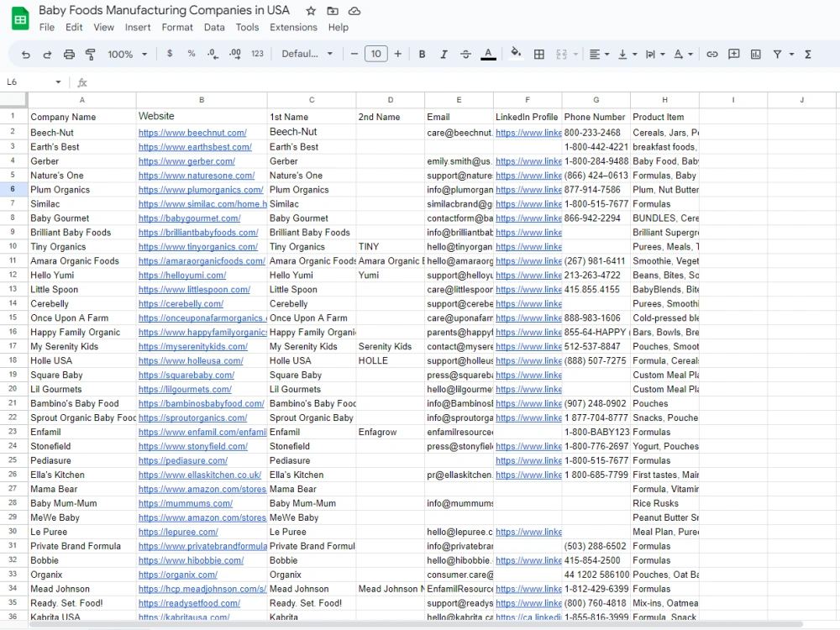This screenshot has width=840, height=630.
Task: Open the Format menu
Action: (177, 28)
